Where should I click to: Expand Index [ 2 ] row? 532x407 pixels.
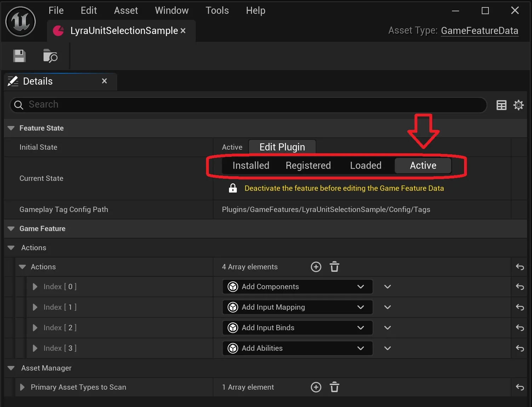click(x=35, y=328)
